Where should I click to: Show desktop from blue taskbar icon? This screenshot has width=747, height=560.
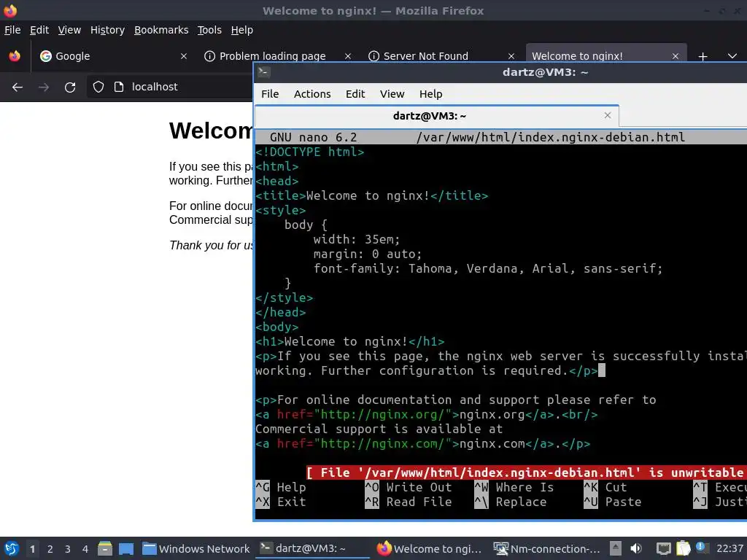(x=126, y=548)
